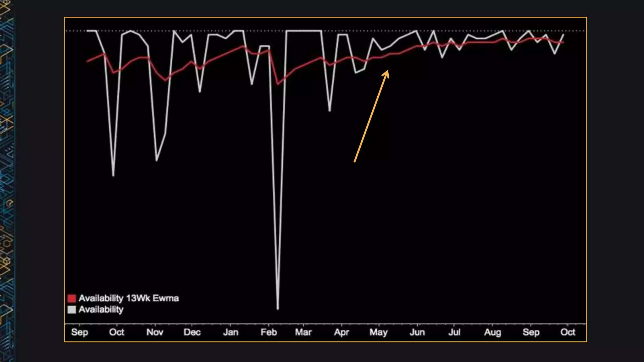The image size is (644, 362).
Task: Click the Availability legend label
Action: (101, 310)
